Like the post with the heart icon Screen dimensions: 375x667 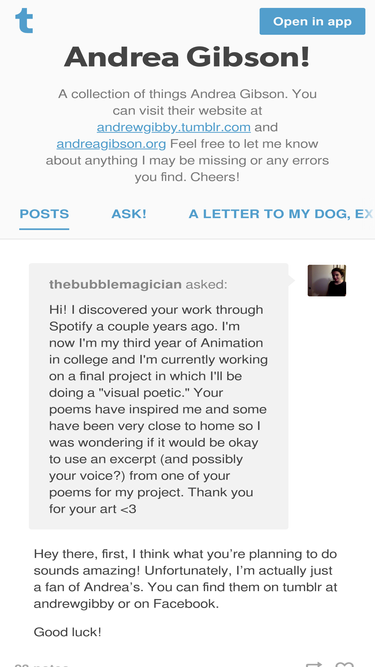344,664
